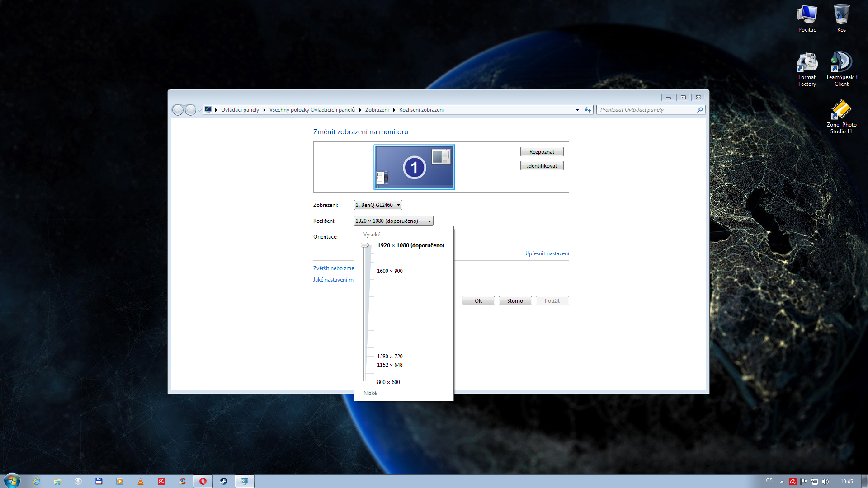Click monitor 1 thumbnail in preview
Image resolution: width=868 pixels, height=488 pixels.
[414, 167]
